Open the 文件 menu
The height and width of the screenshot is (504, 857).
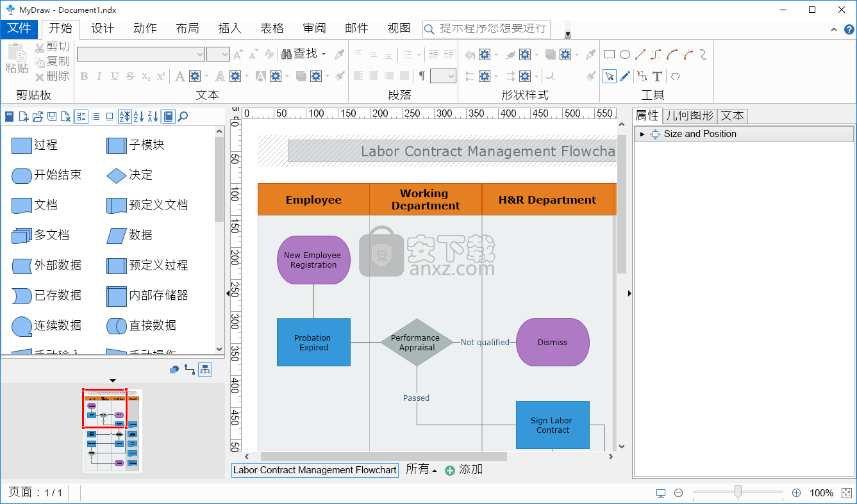(20, 28)
